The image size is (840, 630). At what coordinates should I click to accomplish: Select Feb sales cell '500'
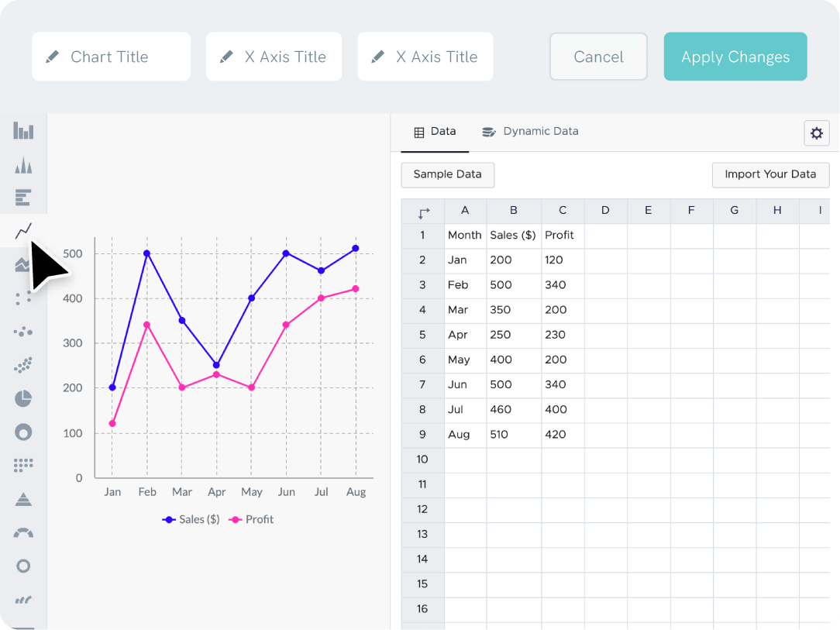[x=514, y=285]
